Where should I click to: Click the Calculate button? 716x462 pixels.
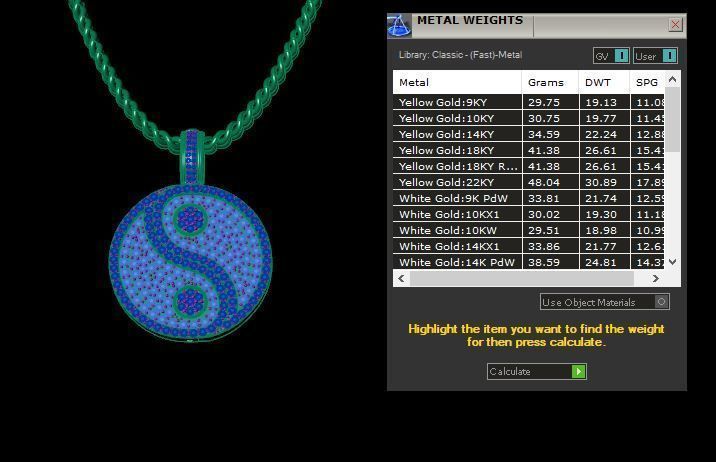click(537, 371)
